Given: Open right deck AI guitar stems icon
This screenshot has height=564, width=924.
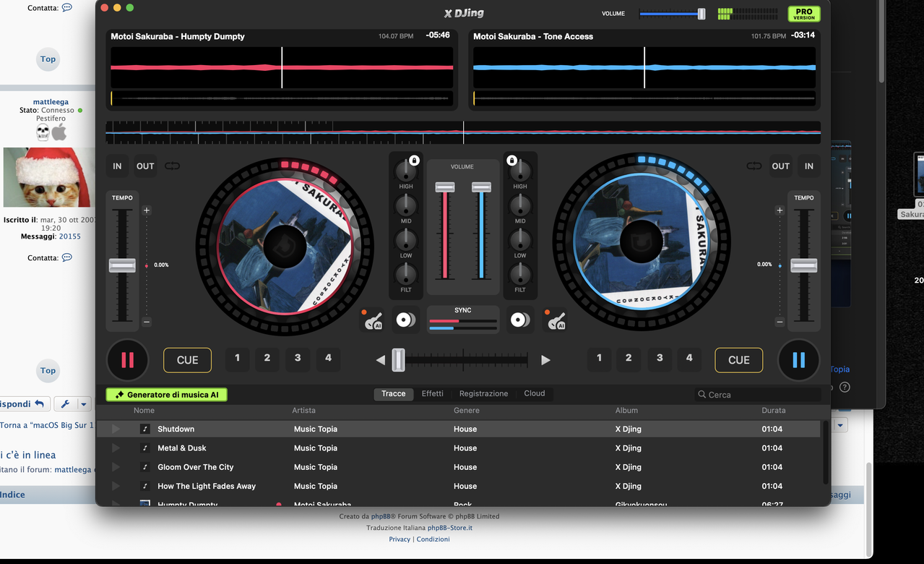Looking at the screenshot, I should 555,320.
